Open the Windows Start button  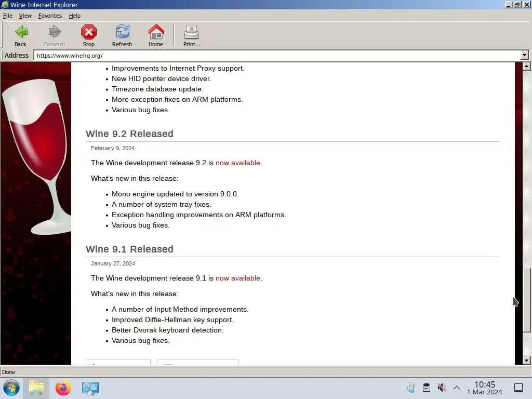pos(11,388)
